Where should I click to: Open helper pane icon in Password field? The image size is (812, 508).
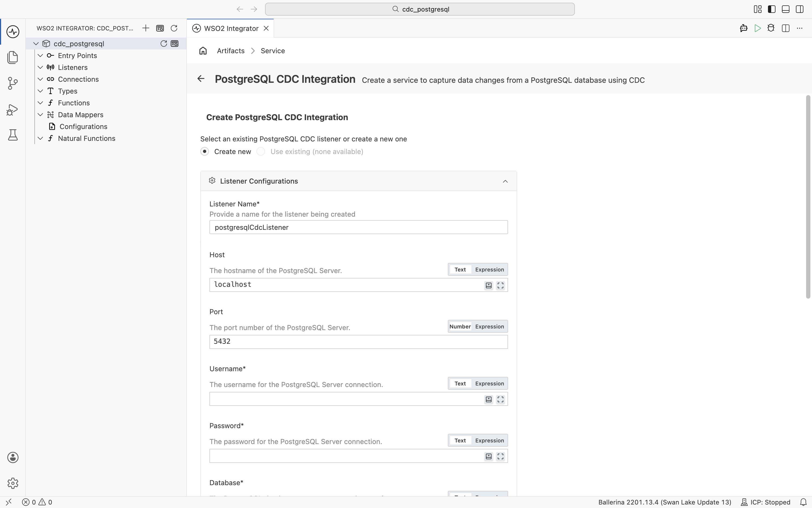[x=488, y=456]
